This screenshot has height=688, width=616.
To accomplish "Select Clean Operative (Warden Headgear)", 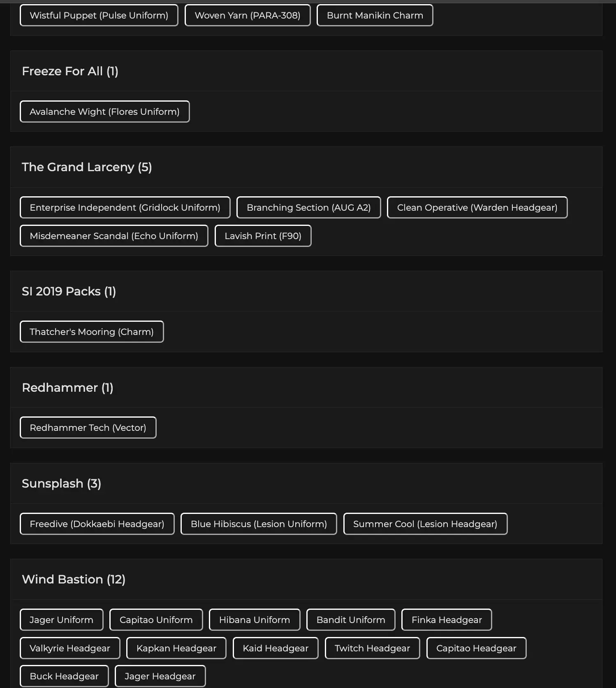I will (477, 208).
